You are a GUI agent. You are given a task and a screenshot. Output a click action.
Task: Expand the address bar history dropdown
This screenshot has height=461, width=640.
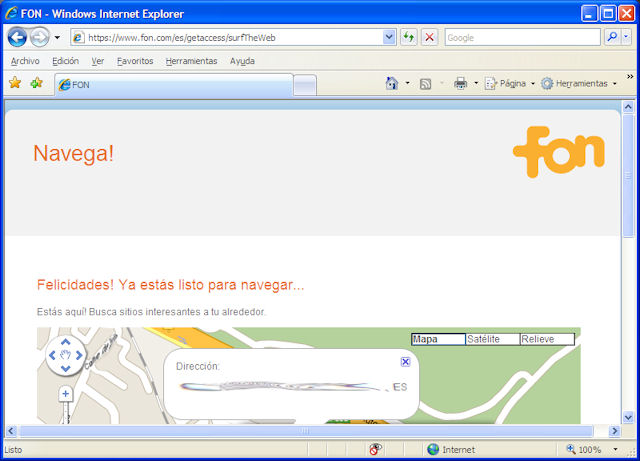[389, 38]
